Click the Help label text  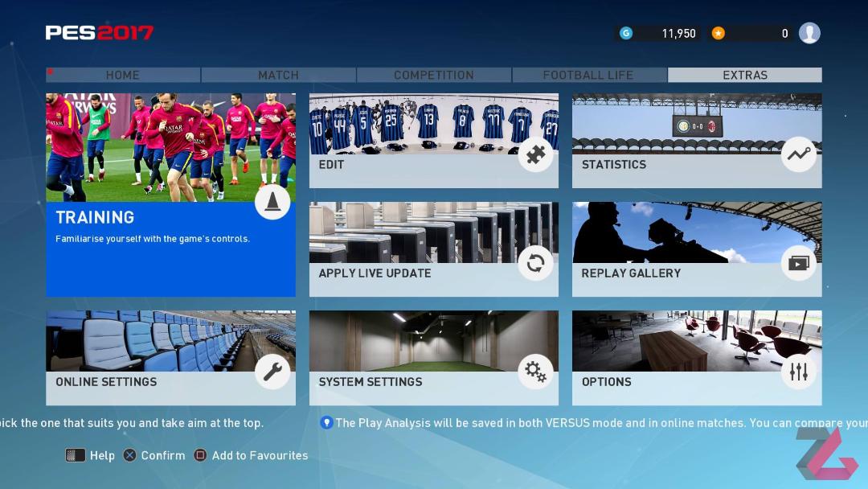click(x=102, y=455)
